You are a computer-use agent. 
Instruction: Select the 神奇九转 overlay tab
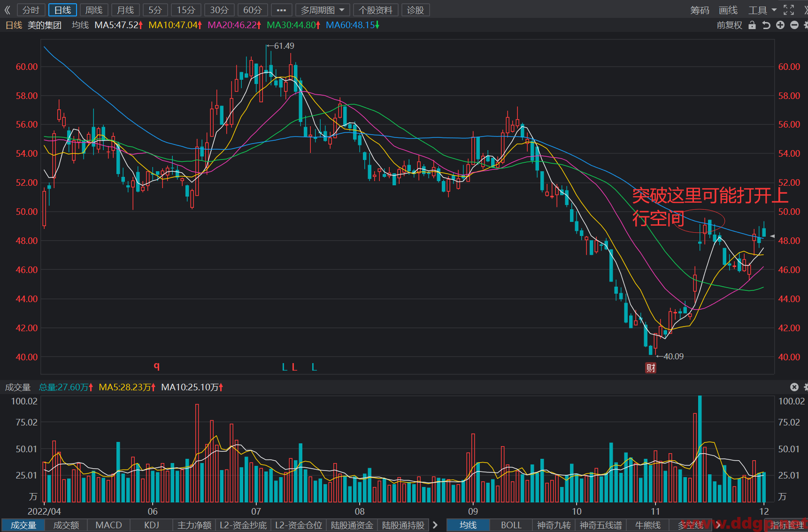tap(554, 525)
